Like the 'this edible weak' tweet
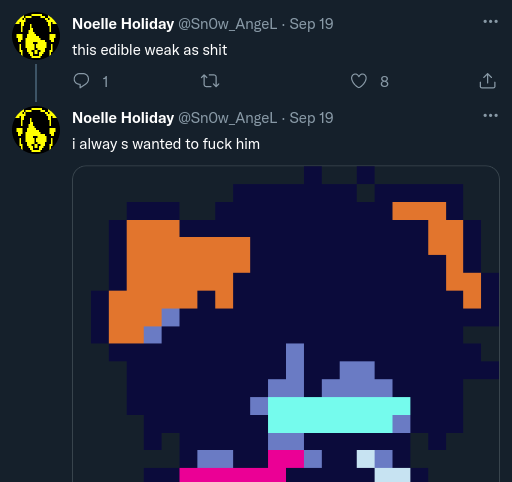Image resolution: width=512 pixels, height=482 pixels. click(359, 81)
